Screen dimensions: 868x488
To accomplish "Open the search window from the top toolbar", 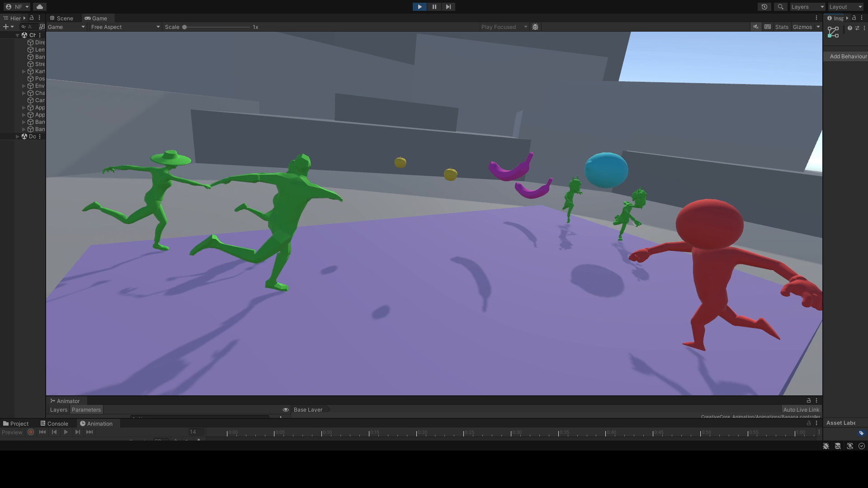I will [781, 7].
